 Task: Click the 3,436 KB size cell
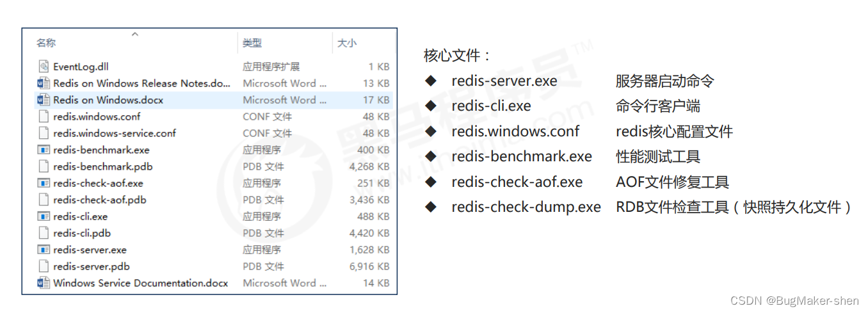(x=369, y=200)
